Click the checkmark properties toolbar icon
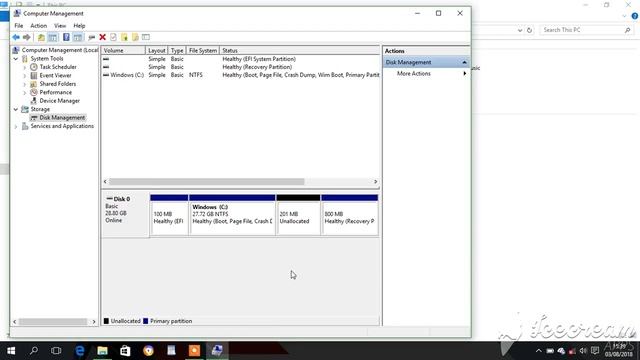This screenshot has width=640, height=360. pos(113,38)
